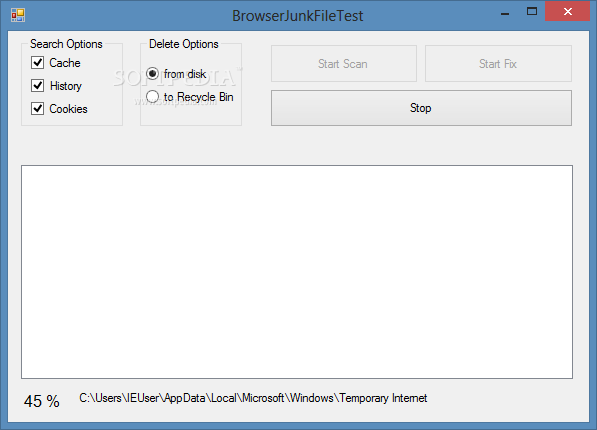This screenshot has width=597, height=430.
Task: Click the Delete Options group label
Action: tap(184, 44)
